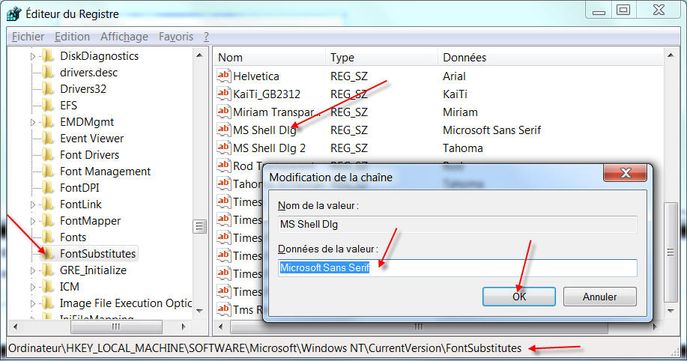This screenshot has width=687, height=361.
Task: Click the Microsoft Sans Serif data cell
Action: pyautogui.click(x=492, y=130)
